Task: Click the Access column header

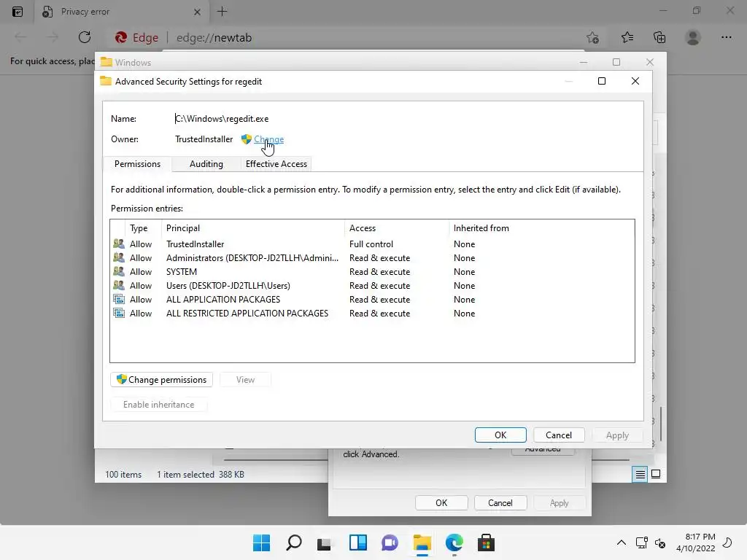Action: coord(396,228)
